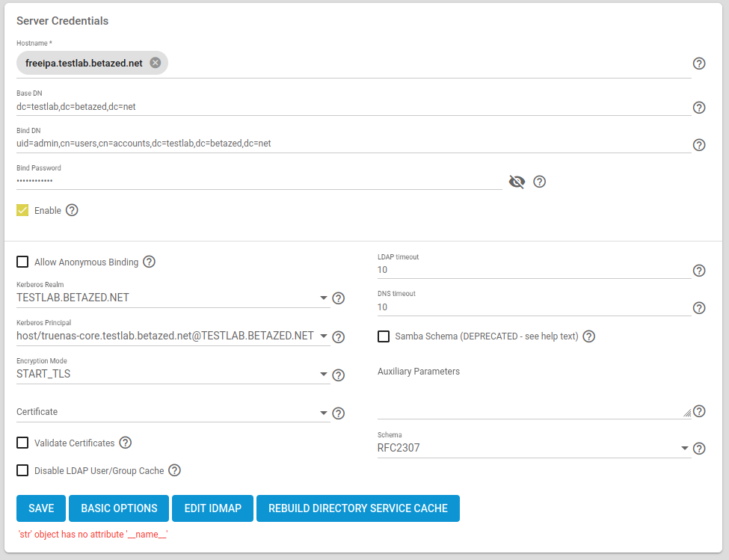Click into the DNS timeout field
729x560 pixels.
[x=534, y=307]
